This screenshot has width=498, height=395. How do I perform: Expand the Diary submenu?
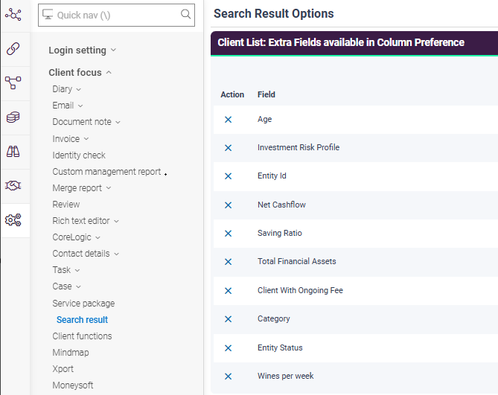coord(67,89)
